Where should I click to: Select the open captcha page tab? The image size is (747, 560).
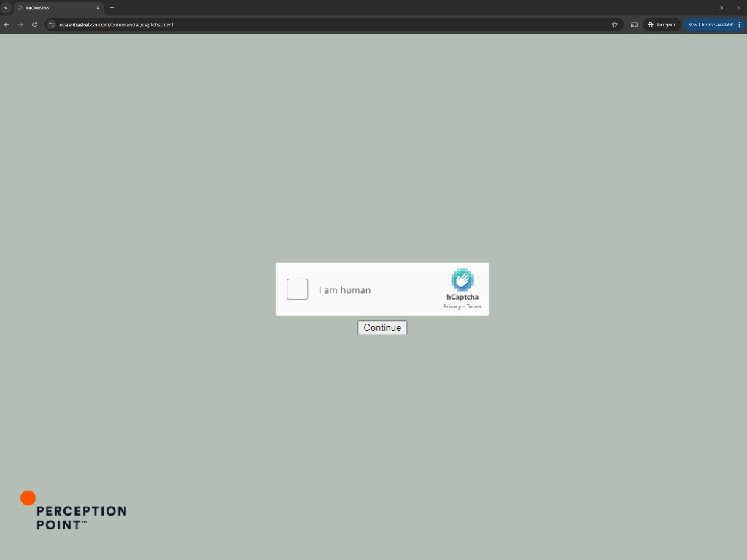(55, 7)
